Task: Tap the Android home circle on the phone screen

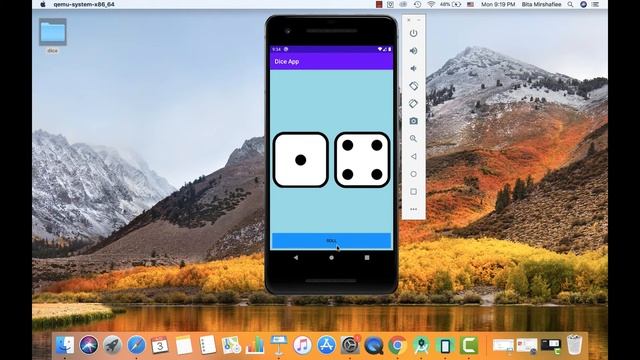Action: click(331, 258)
